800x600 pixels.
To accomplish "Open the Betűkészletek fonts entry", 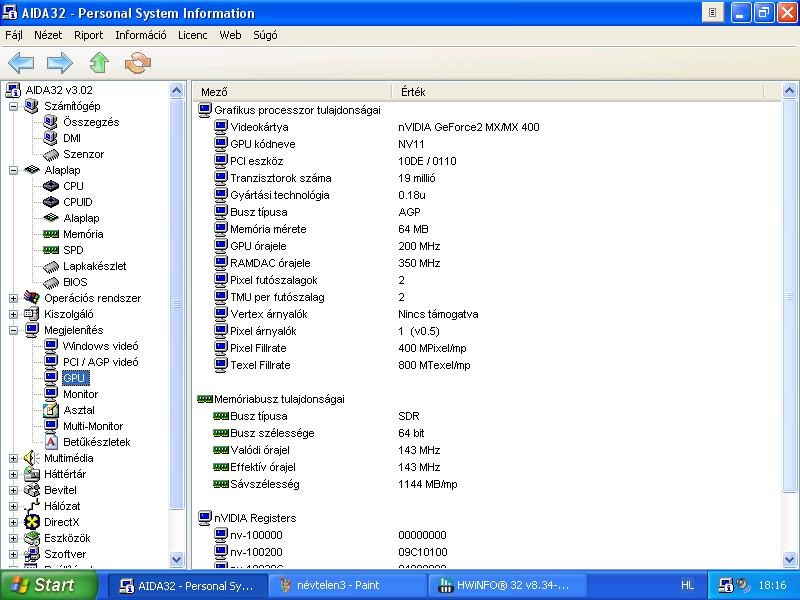I will click(96, 442).
